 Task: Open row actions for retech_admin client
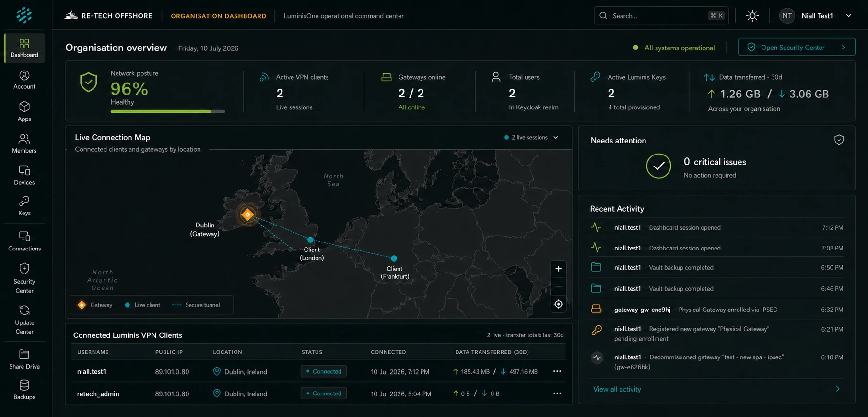pos(557,393)
